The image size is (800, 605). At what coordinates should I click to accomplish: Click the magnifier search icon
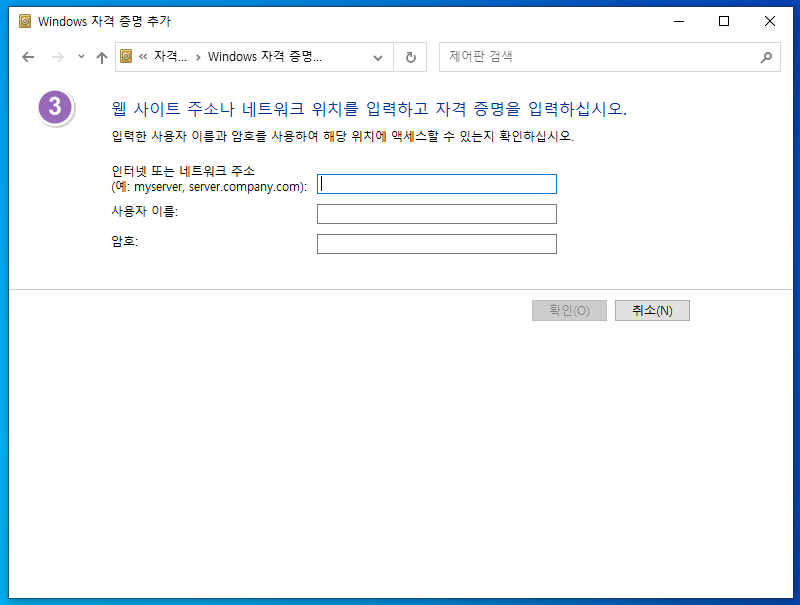coord(766,57)
